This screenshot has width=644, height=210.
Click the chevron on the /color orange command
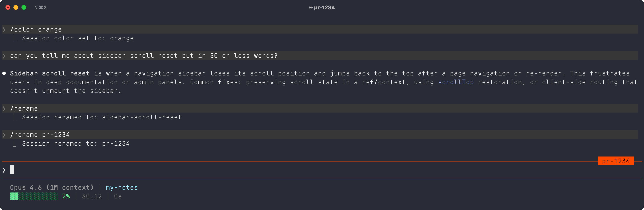pos(4,29)
